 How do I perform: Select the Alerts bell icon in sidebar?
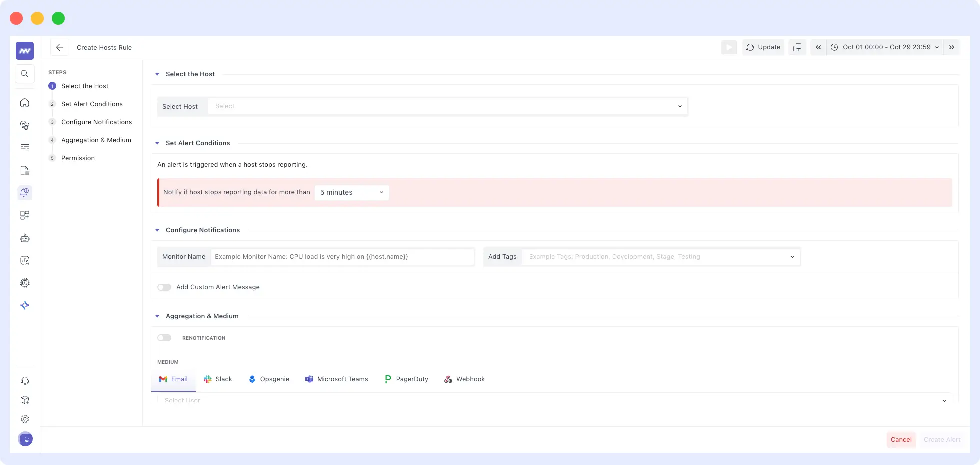pyautogui.click(x=24, y=192)
